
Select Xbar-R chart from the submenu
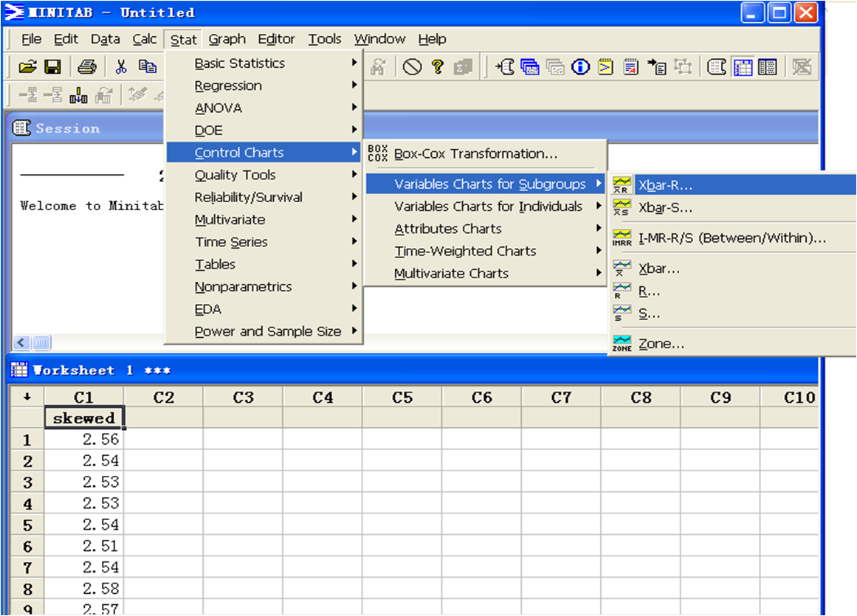pyautogui.click(x=665, y=185)
